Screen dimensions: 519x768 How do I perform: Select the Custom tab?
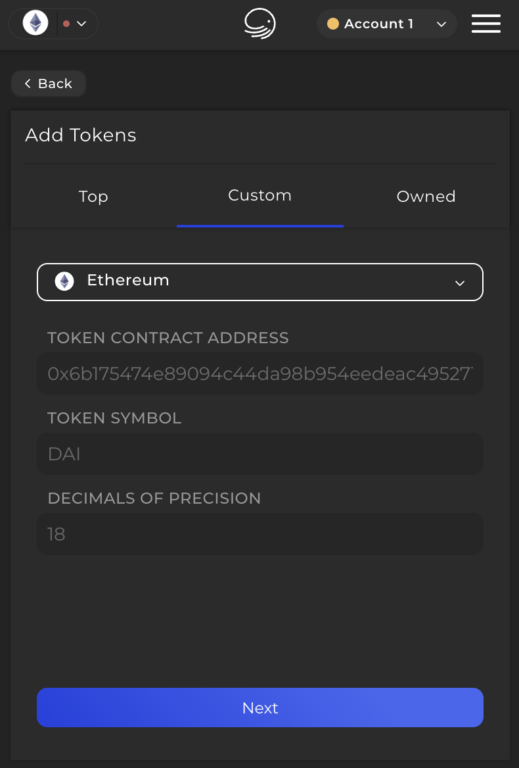tap(260, 195)
